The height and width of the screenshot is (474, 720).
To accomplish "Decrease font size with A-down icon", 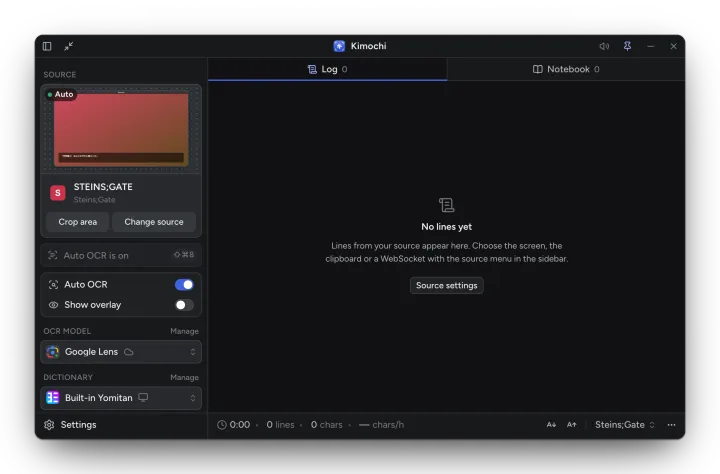I will (x=551, y=425).
